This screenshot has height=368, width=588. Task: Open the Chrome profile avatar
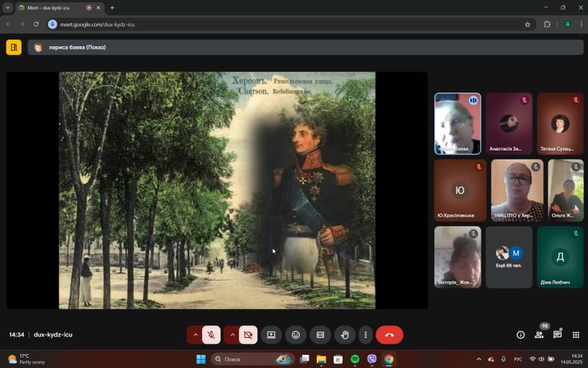click(567, 24)
